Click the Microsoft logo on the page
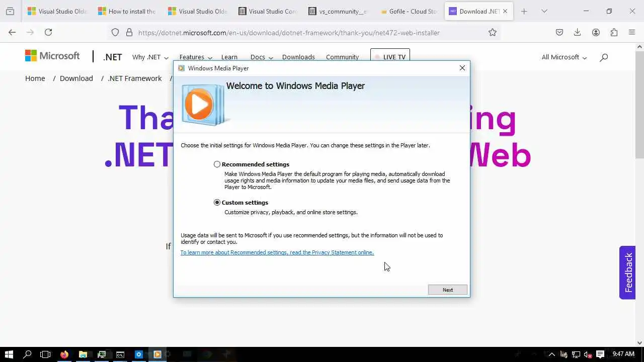The image size is (644, 362). [52, 56]
